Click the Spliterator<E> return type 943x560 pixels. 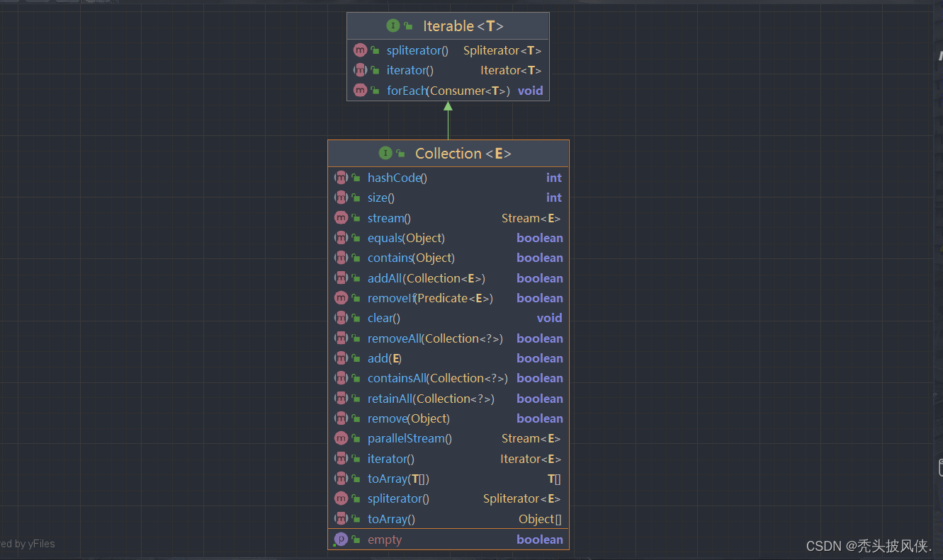coord(522,498)
